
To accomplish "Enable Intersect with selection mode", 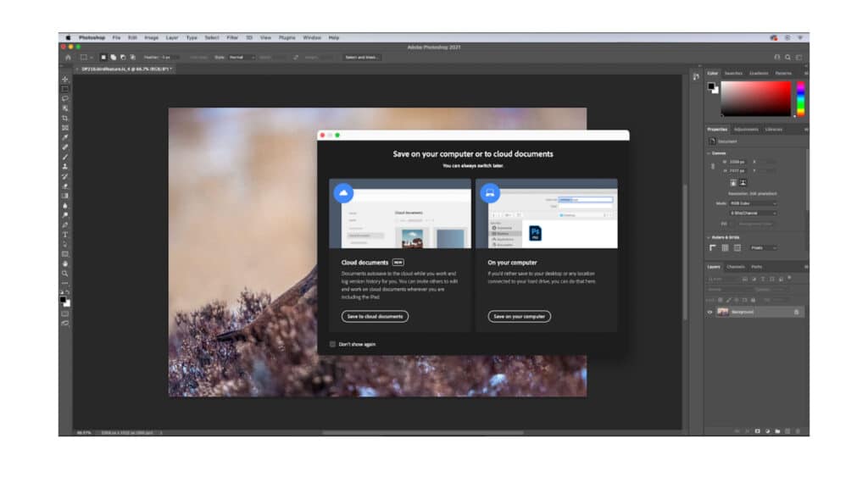I will click(133, 57).
